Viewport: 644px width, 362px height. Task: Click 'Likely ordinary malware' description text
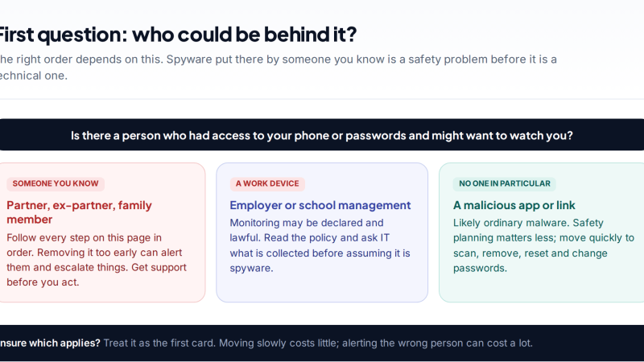coord(543,245)
